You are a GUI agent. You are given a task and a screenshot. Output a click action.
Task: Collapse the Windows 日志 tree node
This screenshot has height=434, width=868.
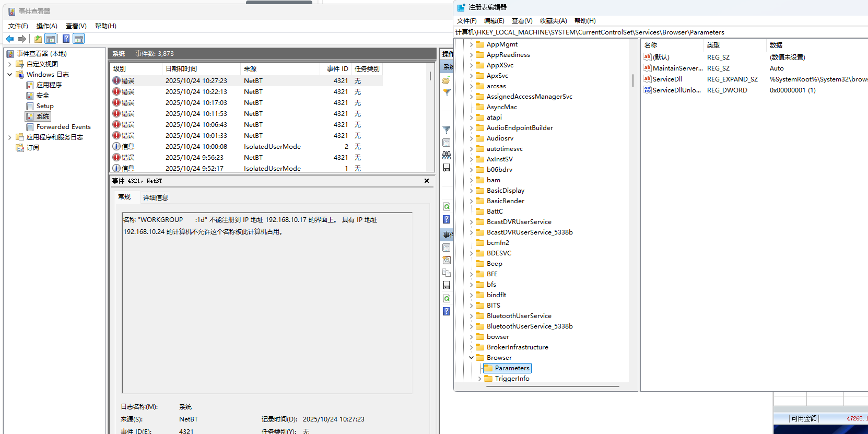10,75
